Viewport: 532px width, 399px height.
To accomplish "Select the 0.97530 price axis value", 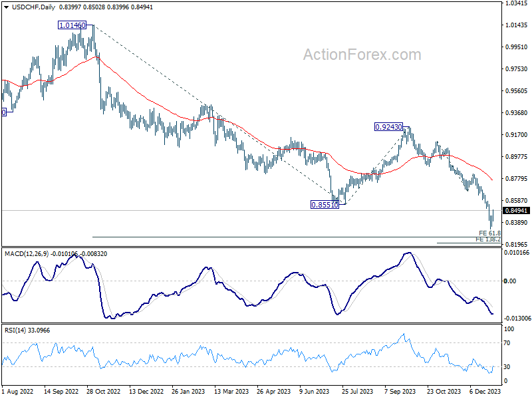I will 516,69.
